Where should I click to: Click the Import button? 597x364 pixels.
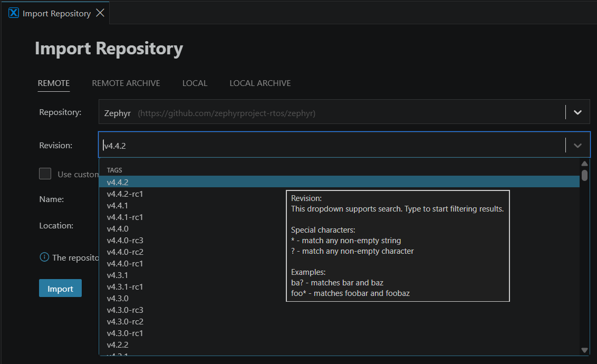point(60,288)
